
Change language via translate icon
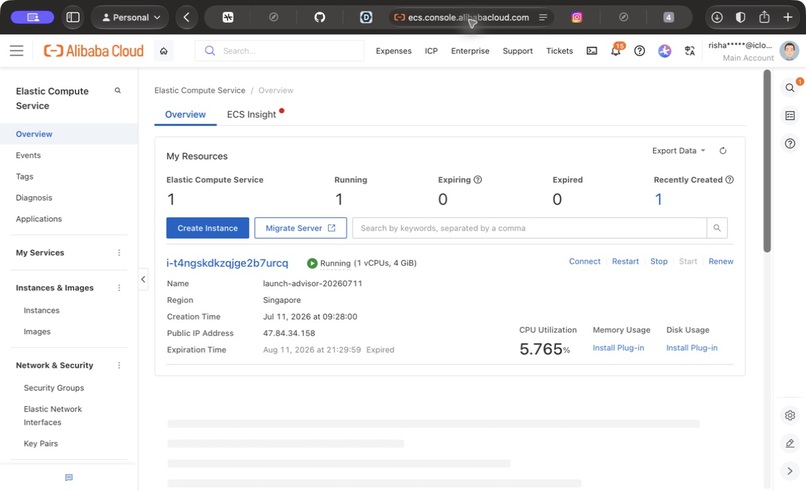point(690,51)
